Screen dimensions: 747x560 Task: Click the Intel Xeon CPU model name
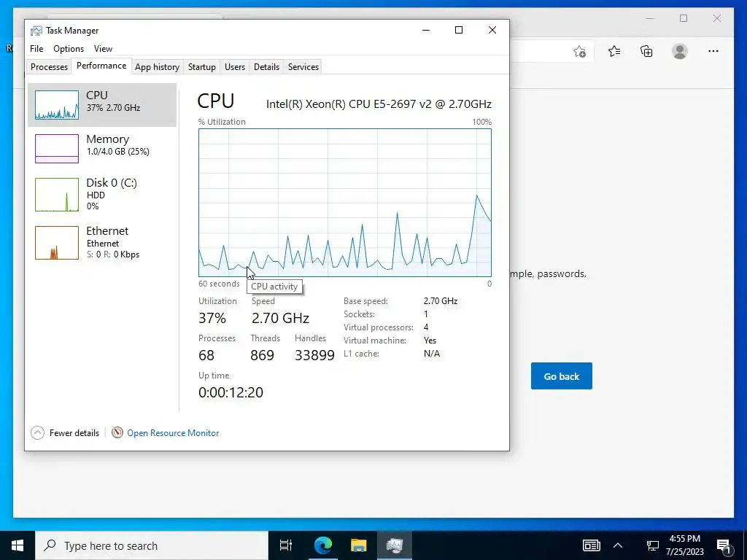379,104
